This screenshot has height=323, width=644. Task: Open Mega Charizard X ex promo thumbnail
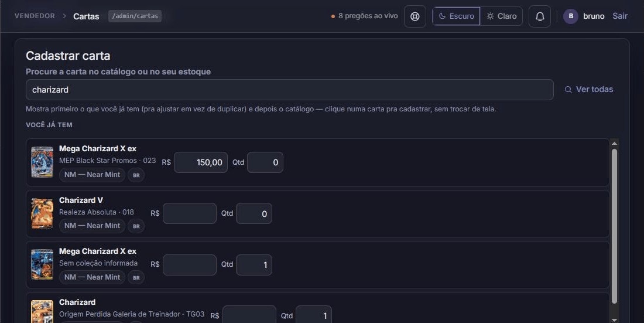42,162
